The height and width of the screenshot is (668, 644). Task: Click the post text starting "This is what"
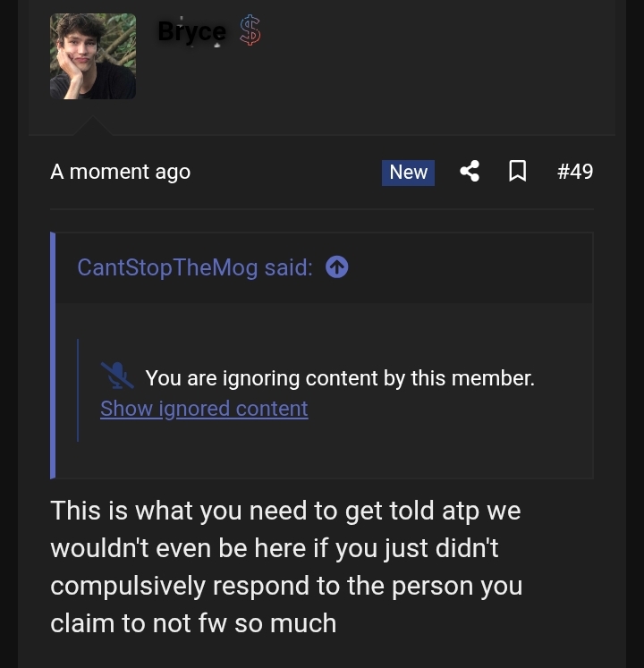click(x=284, y=511)
